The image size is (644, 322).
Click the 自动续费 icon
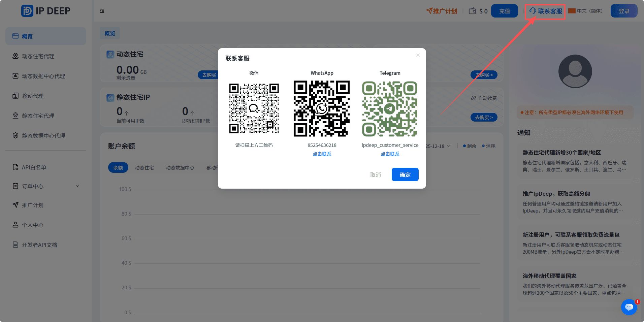(474, 98)
